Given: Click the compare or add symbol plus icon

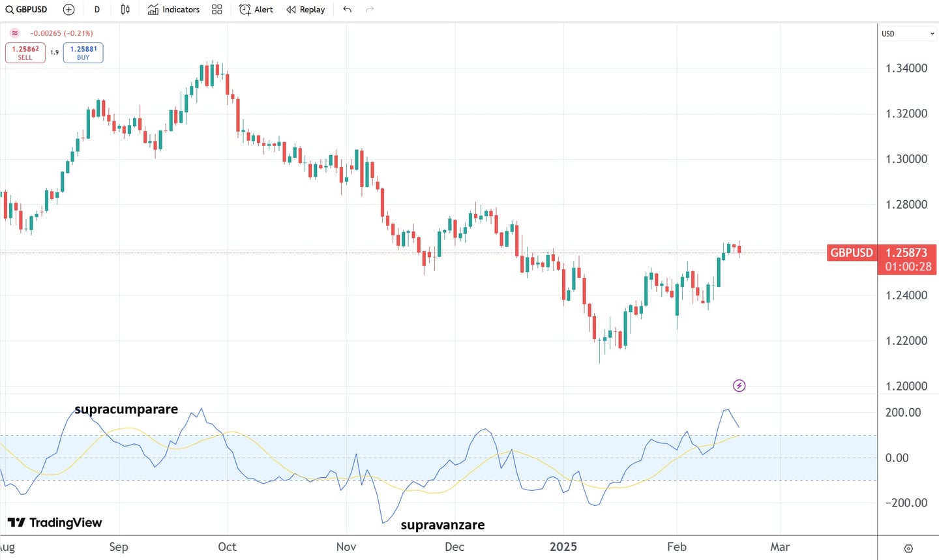Looking at the screenshot, I should point(68,10).
